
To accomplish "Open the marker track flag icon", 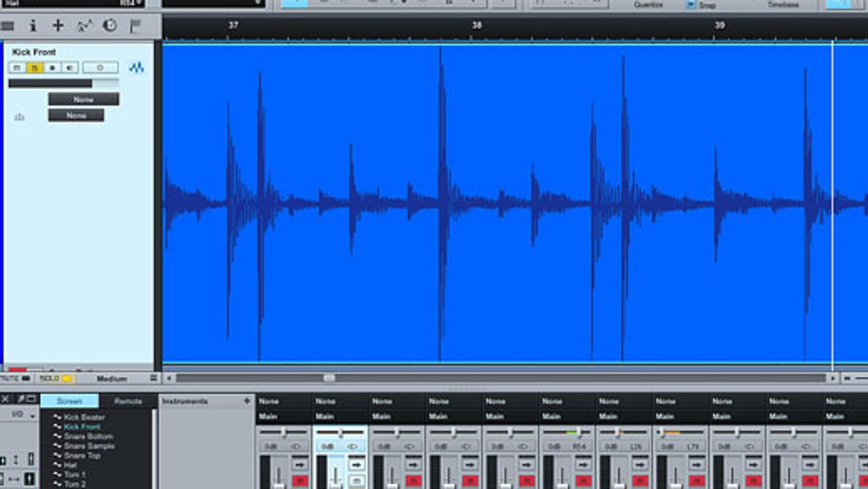I will pyautogui.click(x=135, y=26).
